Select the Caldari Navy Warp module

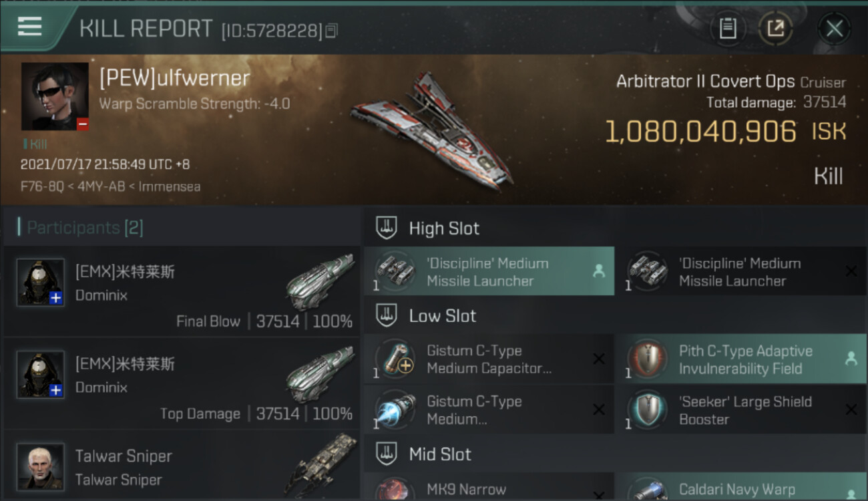click(x=740, y=487)
